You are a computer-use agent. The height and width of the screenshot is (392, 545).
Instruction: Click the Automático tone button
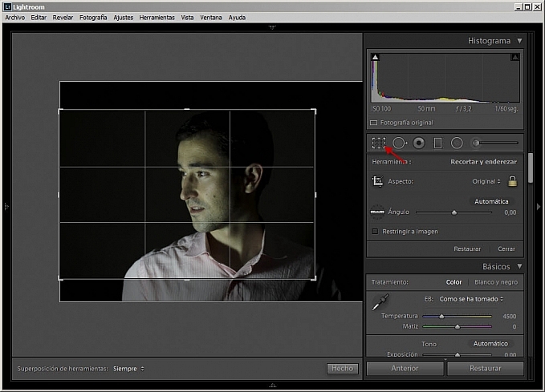point(490,343)
